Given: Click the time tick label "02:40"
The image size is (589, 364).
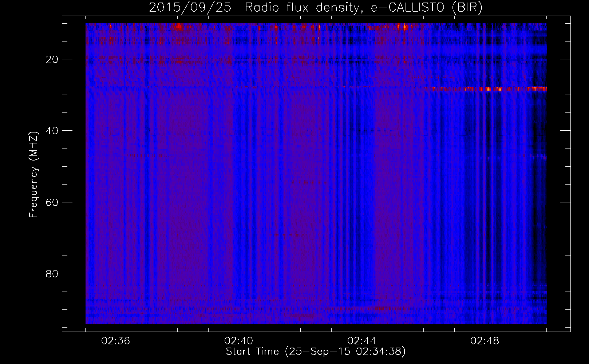Looking at the screenshot, I should [x=239, y=341].
